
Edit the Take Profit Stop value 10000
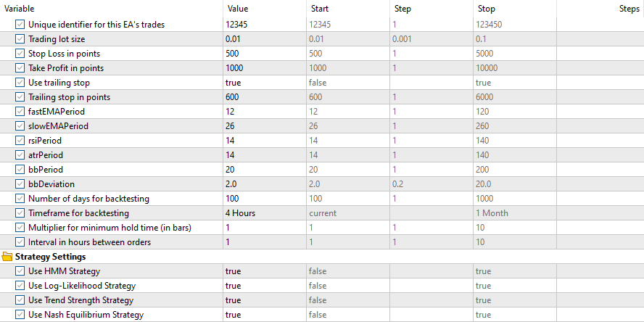pyautogui.click(x=515, y=68)
